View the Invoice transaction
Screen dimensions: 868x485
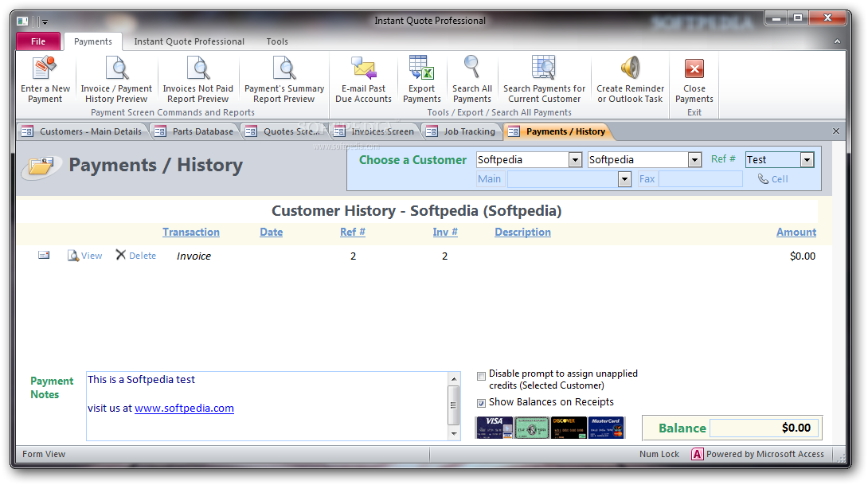pos(84,256)
